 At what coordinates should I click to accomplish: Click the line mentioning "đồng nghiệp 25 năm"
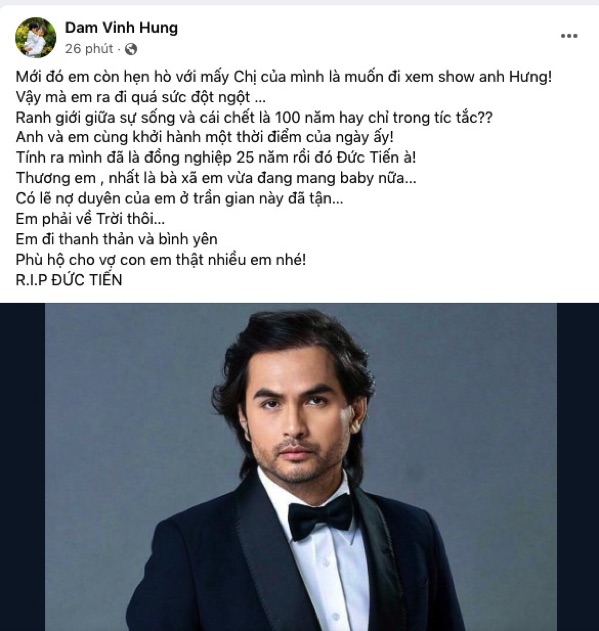tap(216, 157)
